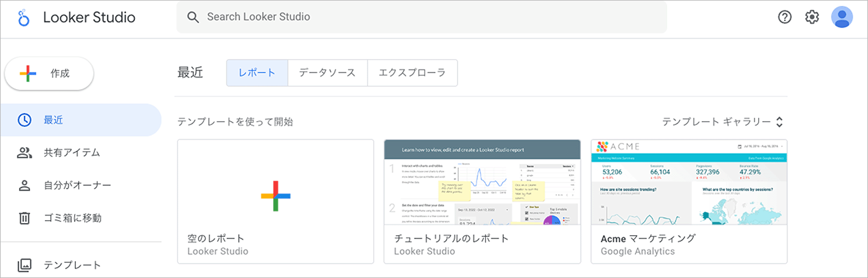868x278 pixels.
Task: Click the テンプレート ギャラリー label
Action: coord(716,122)
